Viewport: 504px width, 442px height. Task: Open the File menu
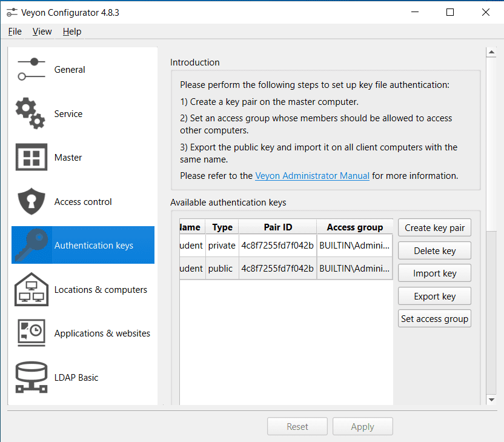click(x=15, y=32)
